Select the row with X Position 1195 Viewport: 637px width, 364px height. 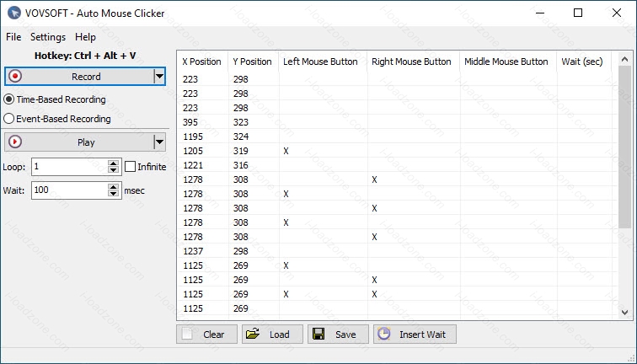(x=398, y=136)
